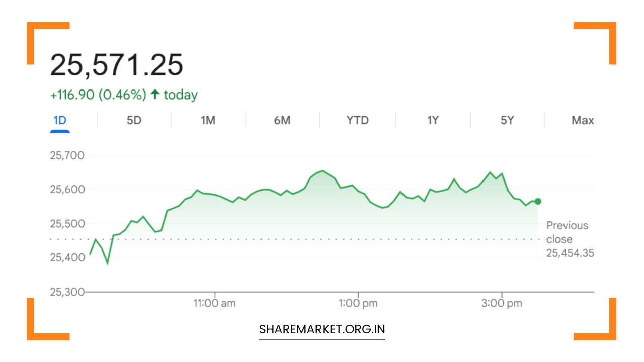Open the 1M price chart
This screenshot has height=362, width=644.
point(208,120)
